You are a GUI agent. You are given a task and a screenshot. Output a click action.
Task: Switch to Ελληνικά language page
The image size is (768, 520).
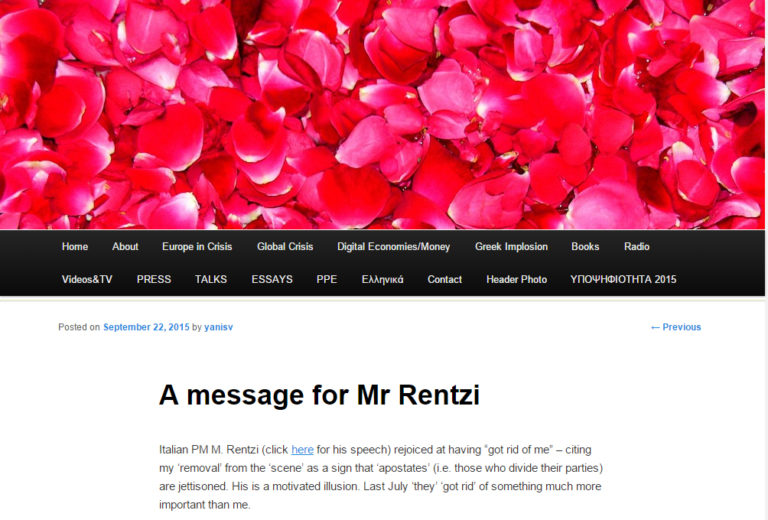[382, 280]
